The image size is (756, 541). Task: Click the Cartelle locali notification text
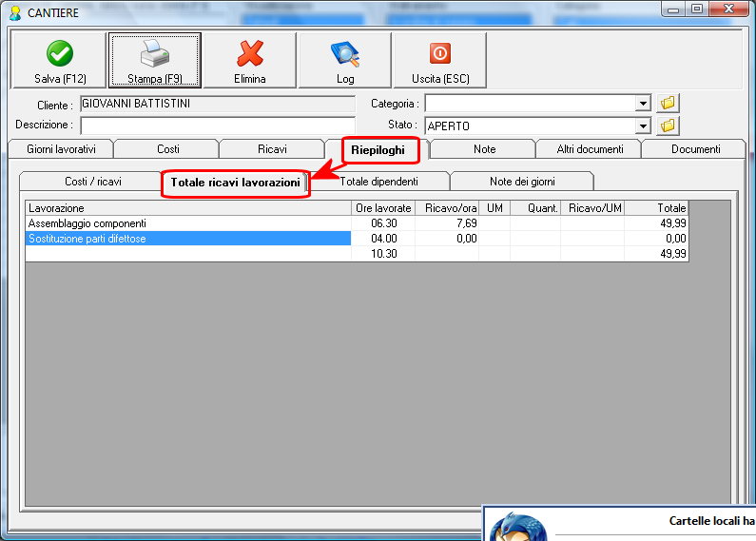pos(712,521)
